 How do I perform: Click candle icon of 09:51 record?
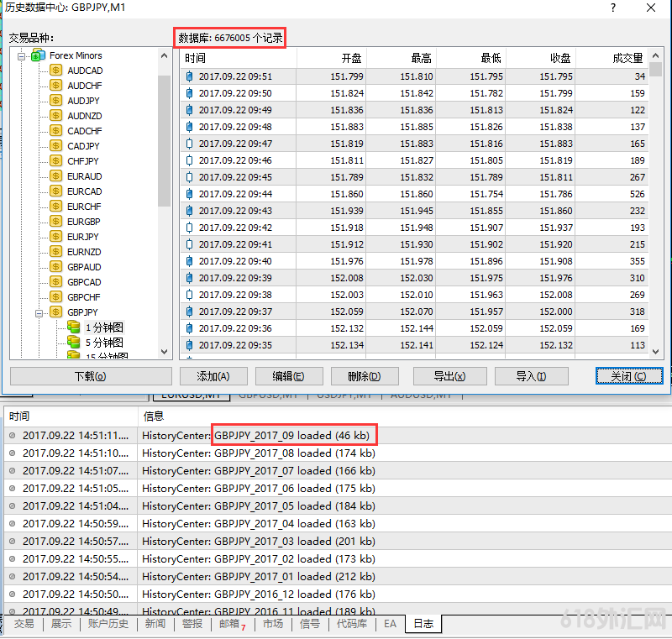tap(189, 76)
